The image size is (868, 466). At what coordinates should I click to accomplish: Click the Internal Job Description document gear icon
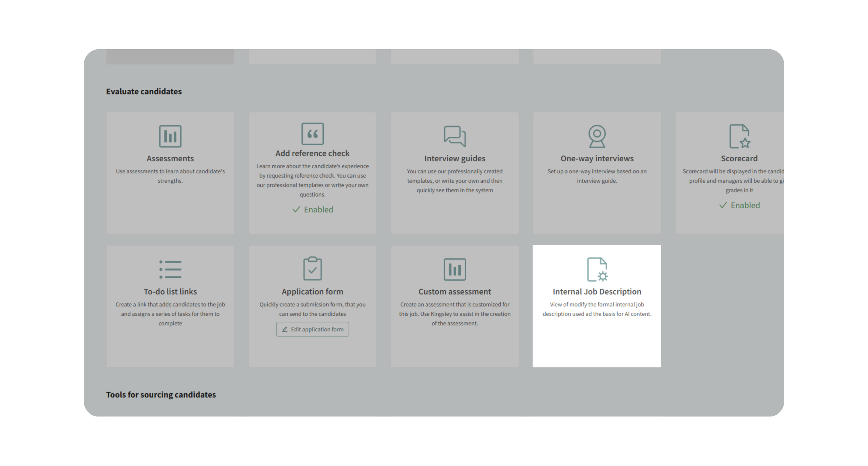[597, 269]
